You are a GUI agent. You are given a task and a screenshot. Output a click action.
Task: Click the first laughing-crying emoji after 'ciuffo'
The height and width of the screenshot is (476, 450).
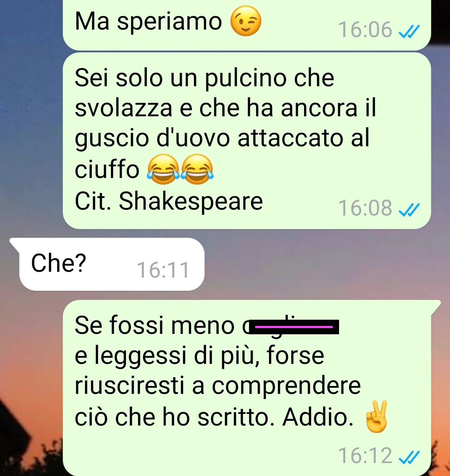pos(163,169)
